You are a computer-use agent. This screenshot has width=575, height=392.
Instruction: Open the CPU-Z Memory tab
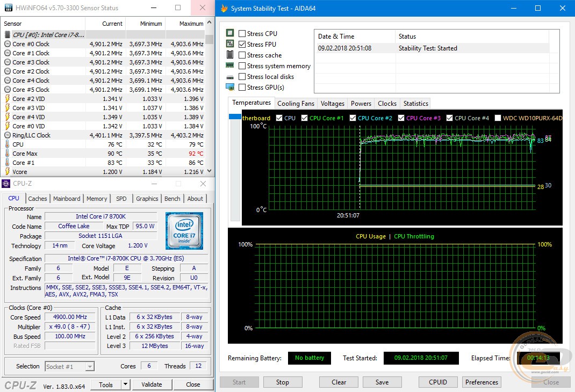97,199
